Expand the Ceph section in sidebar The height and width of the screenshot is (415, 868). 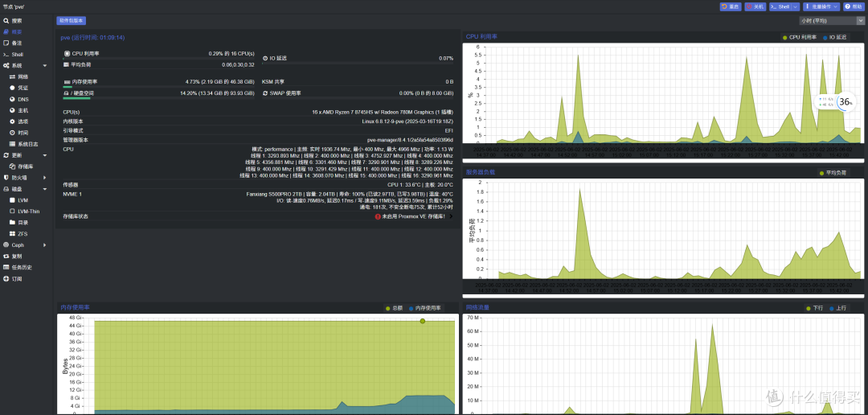pos(45,245)
